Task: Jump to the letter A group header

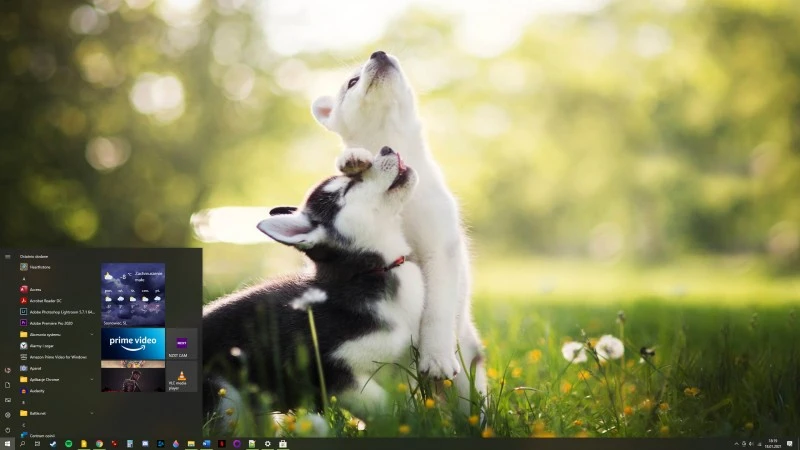Action: tap(23, 279)
